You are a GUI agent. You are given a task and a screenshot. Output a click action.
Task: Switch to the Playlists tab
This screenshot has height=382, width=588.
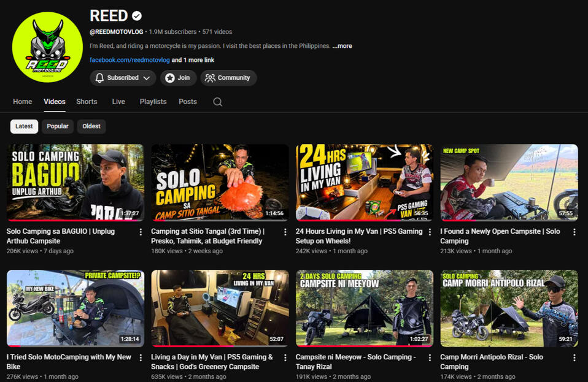point(153,102)
